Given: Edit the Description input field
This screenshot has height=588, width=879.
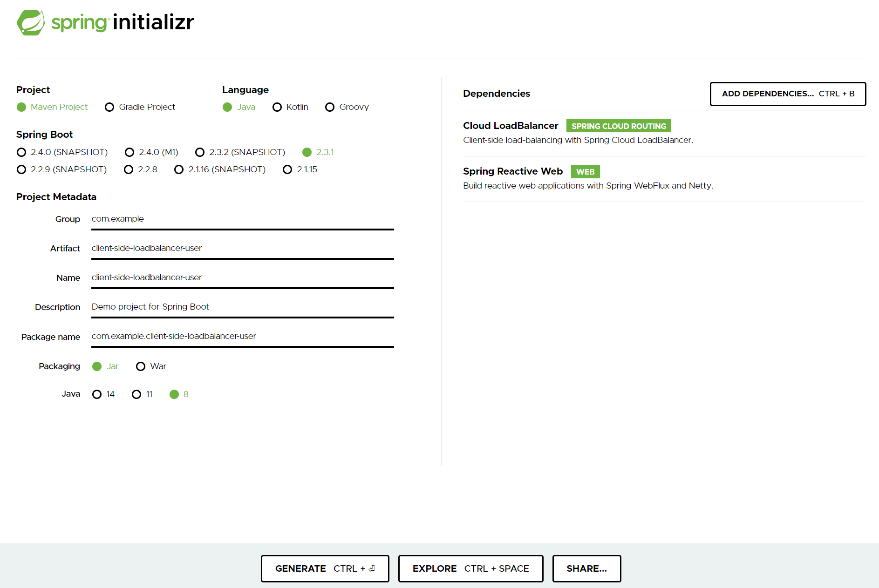Looking at the screenshot, I should [x=243, y=307].
